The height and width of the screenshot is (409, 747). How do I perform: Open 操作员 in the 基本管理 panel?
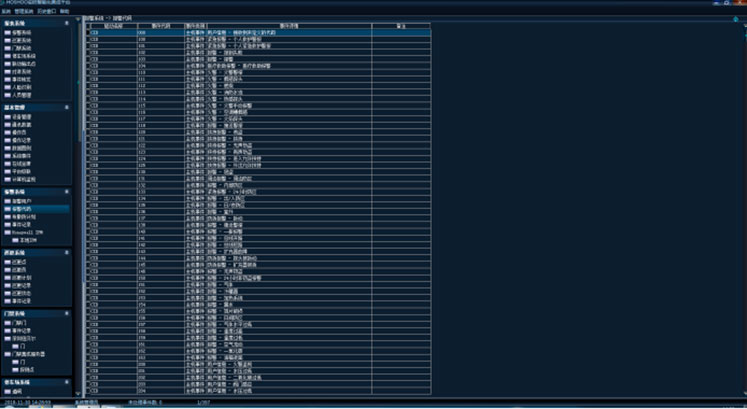[20, 133]
